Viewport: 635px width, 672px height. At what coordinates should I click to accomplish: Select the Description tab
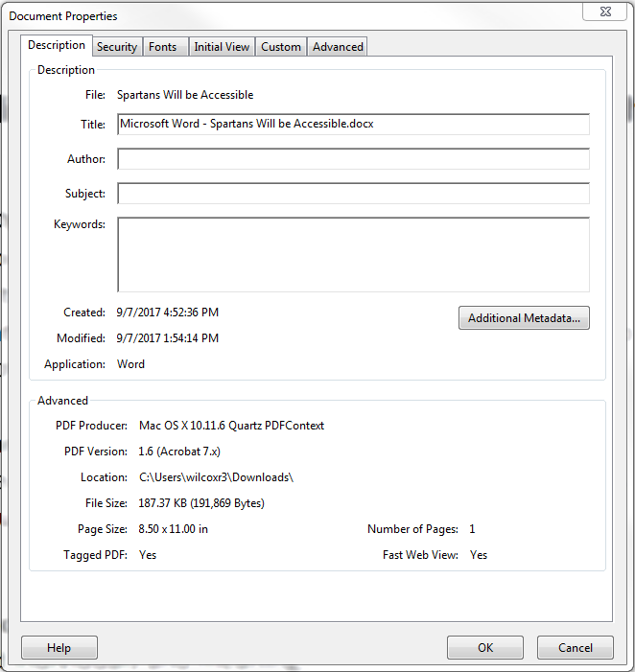pyautogui.click(x=57, y=45)
